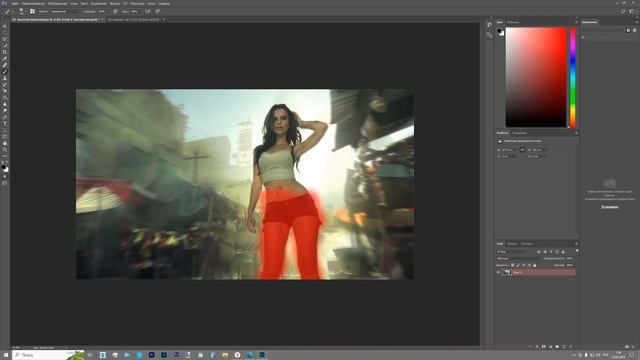Toggle Quick Mask mode button
This screenshot has height=360, width=640.
pyautogui.click(x=5, y=176)
